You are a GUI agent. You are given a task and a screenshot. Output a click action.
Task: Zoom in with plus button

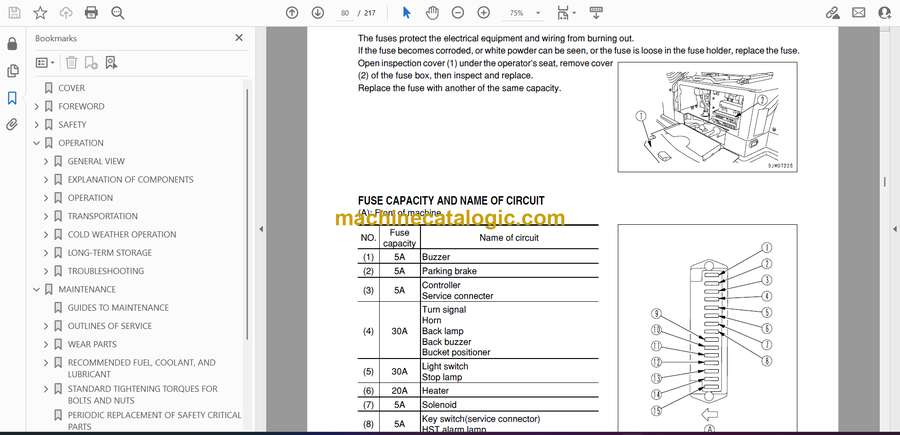click(483, 13)
